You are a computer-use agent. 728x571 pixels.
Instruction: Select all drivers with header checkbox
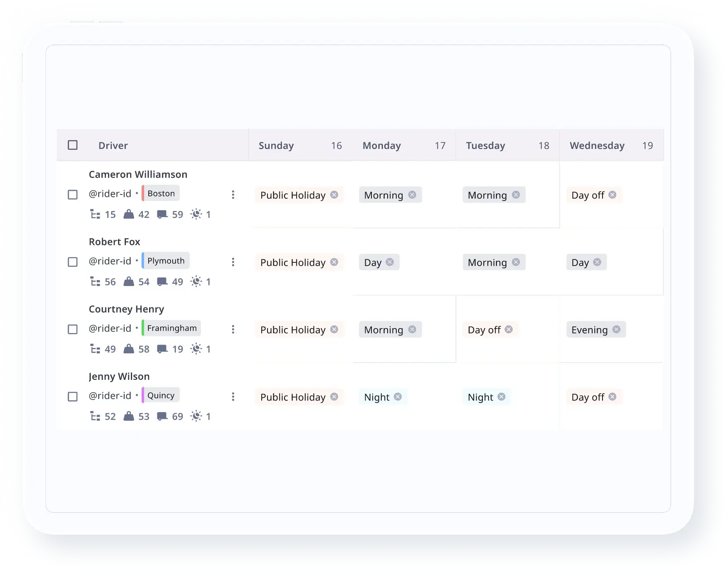[72, 145]
